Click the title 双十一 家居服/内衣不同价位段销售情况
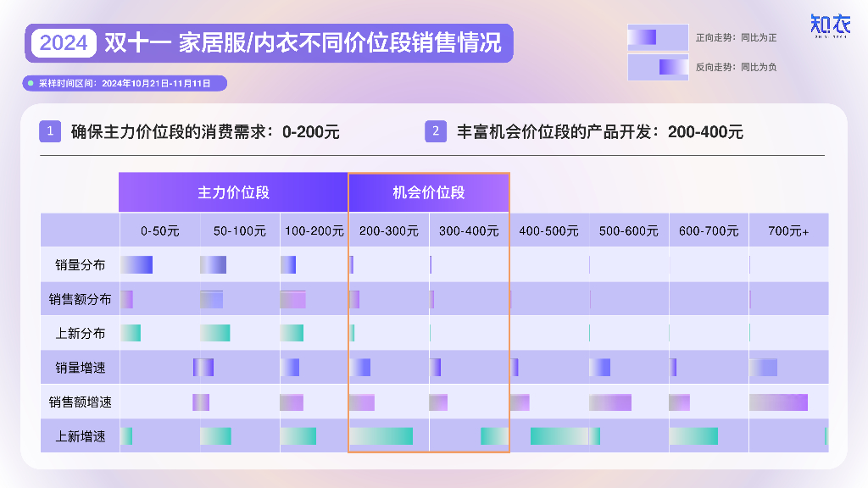The image size is (868, 488). point(303,42)
